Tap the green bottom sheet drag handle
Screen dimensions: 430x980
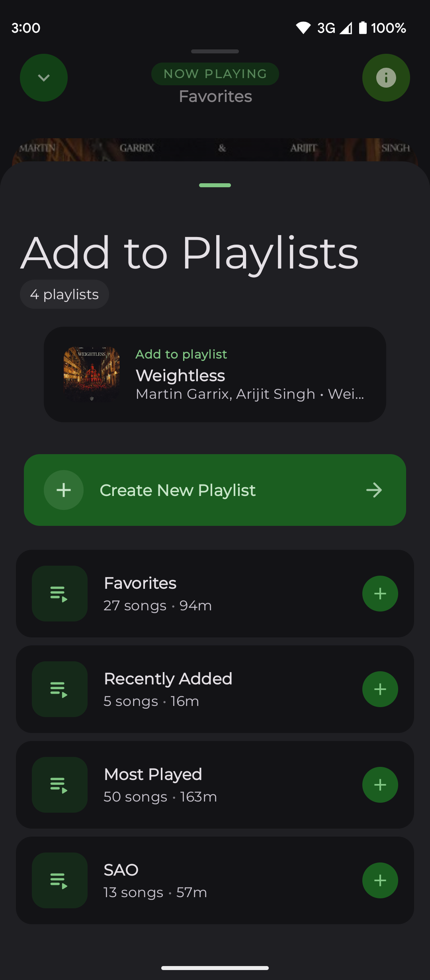pyautogui.click(x=215, y=185)
